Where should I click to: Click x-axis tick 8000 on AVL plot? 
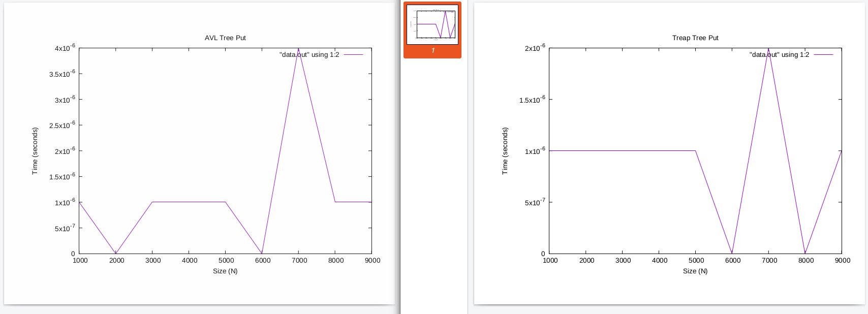click(x=336, y=261)
